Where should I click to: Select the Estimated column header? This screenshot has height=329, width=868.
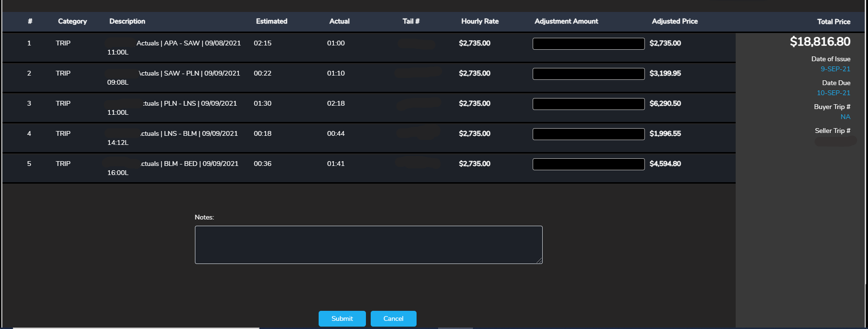271,21
